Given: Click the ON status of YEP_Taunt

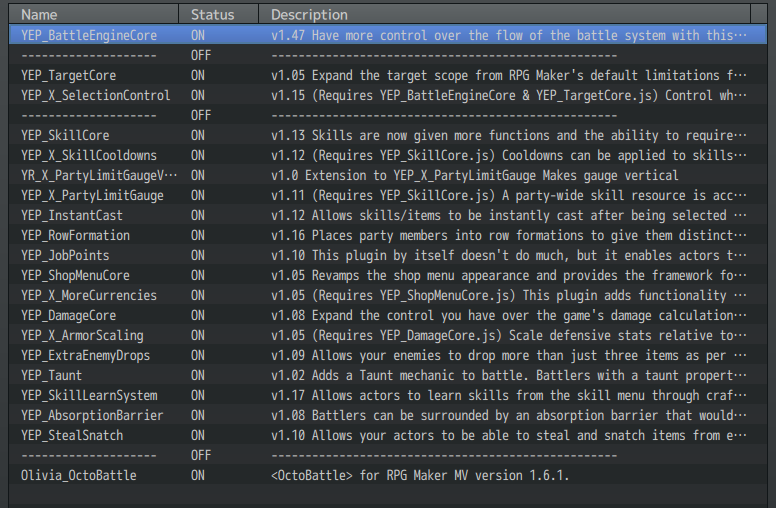Looking at the screenshot, I should point(198,375).
